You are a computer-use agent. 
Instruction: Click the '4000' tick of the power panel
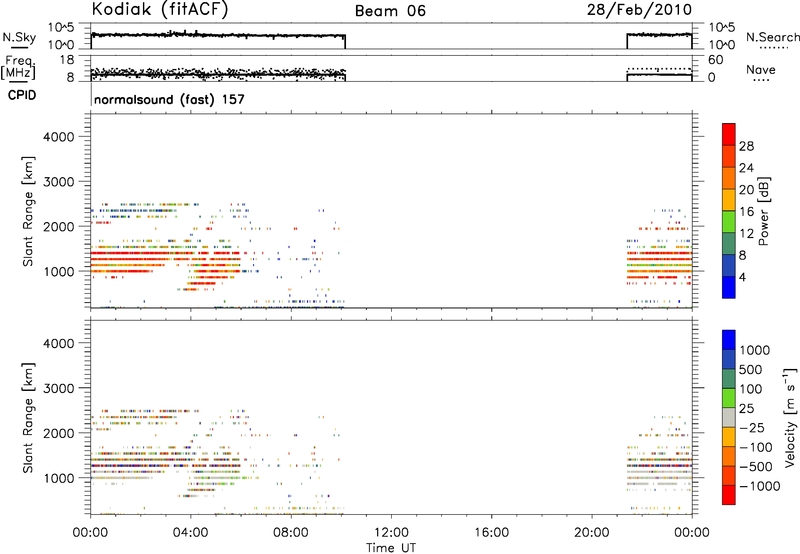coord(59,137)
